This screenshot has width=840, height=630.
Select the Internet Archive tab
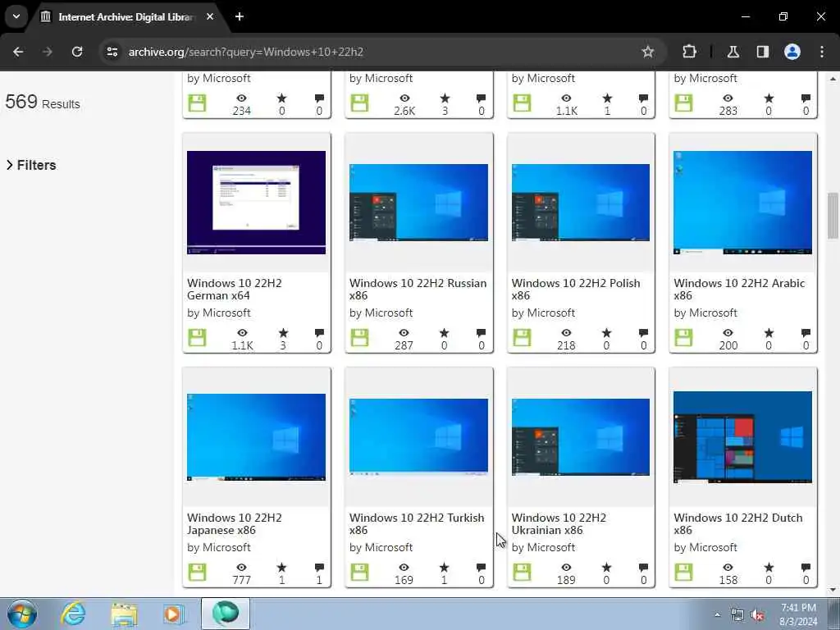click(126, 16)
